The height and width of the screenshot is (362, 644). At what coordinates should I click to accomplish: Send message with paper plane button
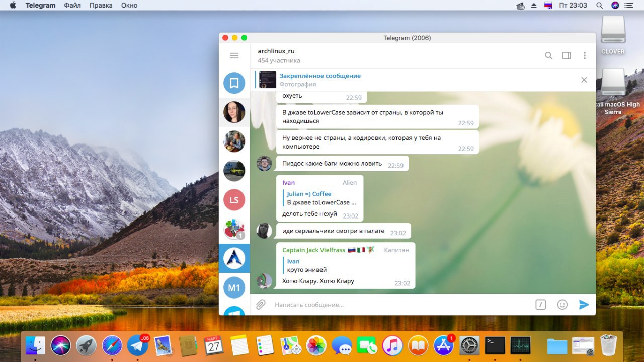pyautogui.click(x=584, y=305)
